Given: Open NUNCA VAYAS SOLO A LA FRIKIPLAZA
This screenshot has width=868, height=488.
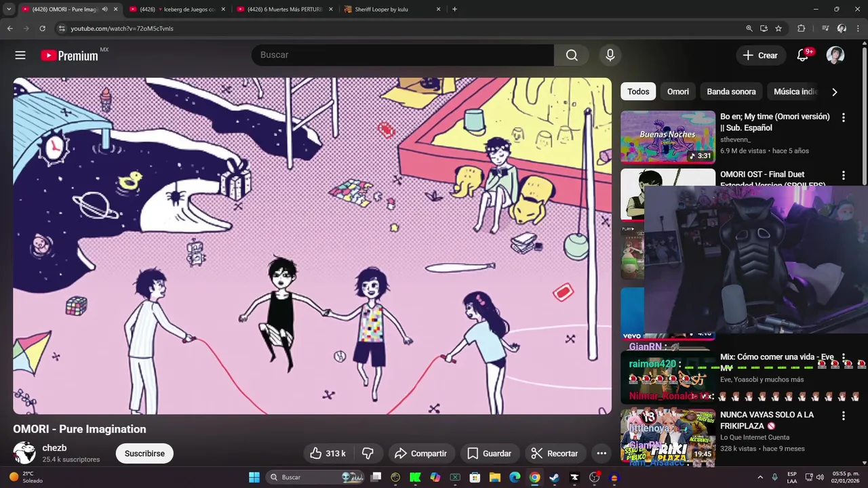Looking at the screenshot, I should pyautogui.click(x=767, y=420).
